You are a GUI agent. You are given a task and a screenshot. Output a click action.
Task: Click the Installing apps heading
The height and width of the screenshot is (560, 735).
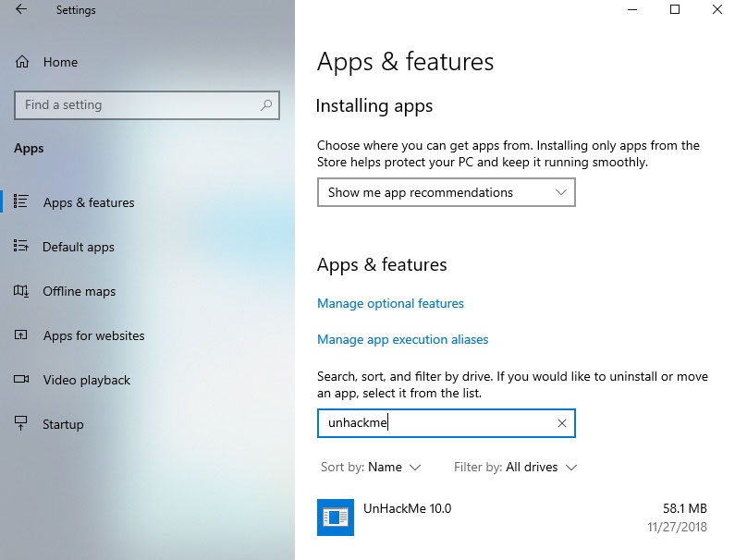(374, 106)
